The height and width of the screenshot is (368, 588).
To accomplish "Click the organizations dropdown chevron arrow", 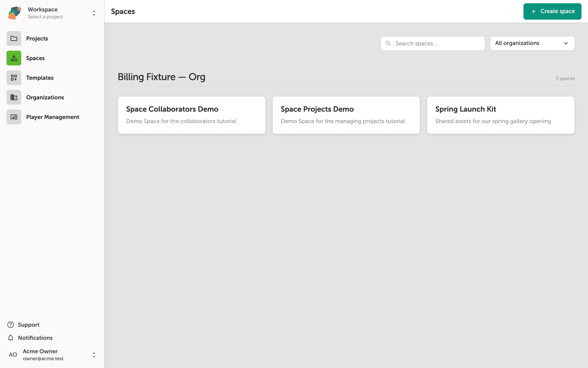I will 566,43.
